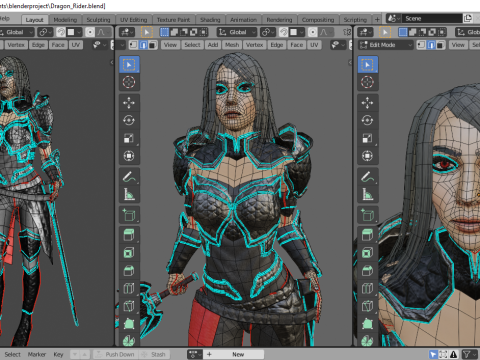Enable face select mode in middle viewport
The width and height of the screenshot is (480, 360).
click(x=153, y=45)
